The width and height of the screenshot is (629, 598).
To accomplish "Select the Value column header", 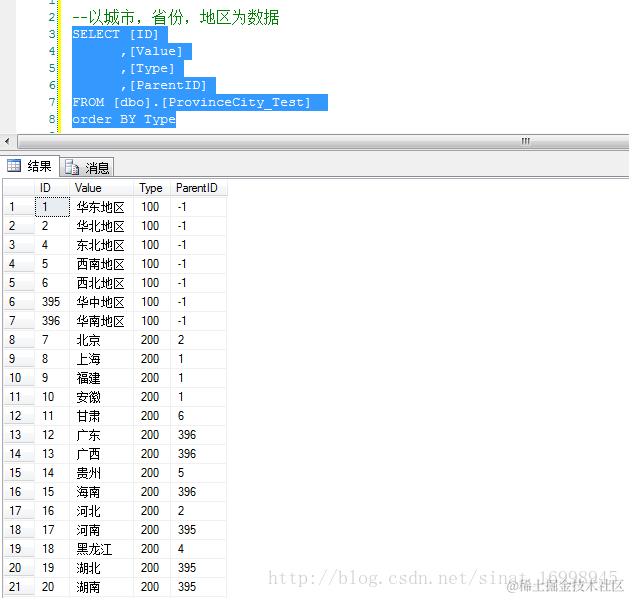I will 101,188.
